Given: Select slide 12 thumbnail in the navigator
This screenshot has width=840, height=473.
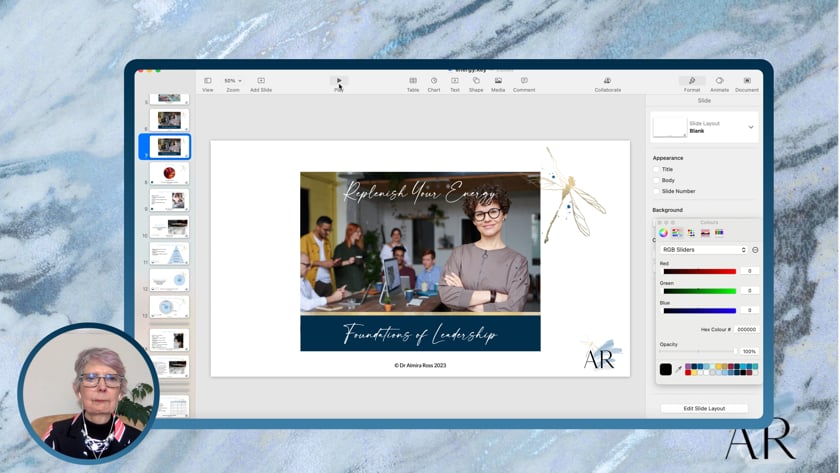Looking at the screenshot, I should pyautogui.click(x=169, y=280).
